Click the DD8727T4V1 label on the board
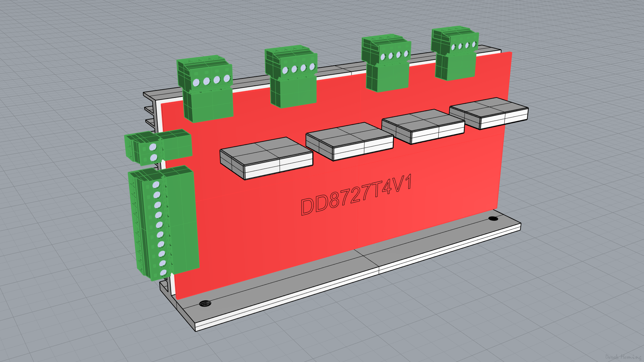 pos(356,195)
